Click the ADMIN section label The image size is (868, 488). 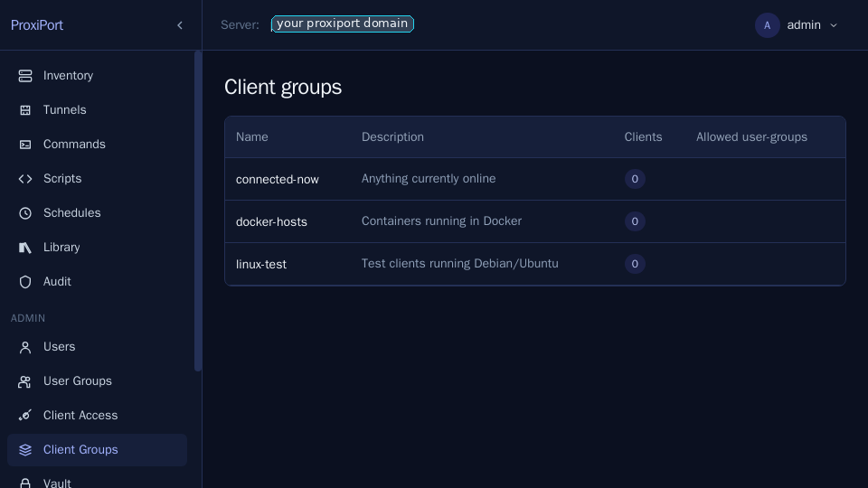pyautogui.click(x=28, y=319)
